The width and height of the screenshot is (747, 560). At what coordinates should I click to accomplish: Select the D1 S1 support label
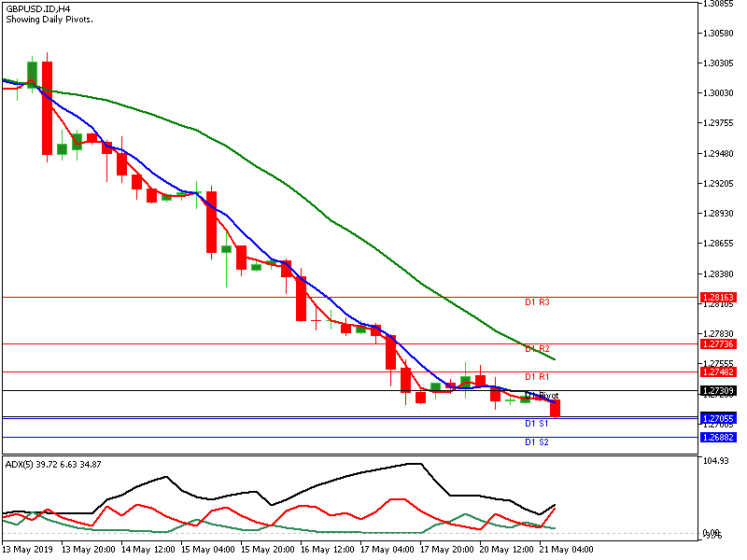coord(537,423)
